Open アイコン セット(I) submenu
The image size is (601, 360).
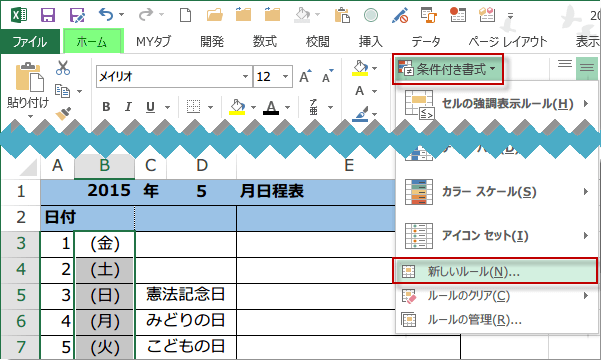(497, 235)
